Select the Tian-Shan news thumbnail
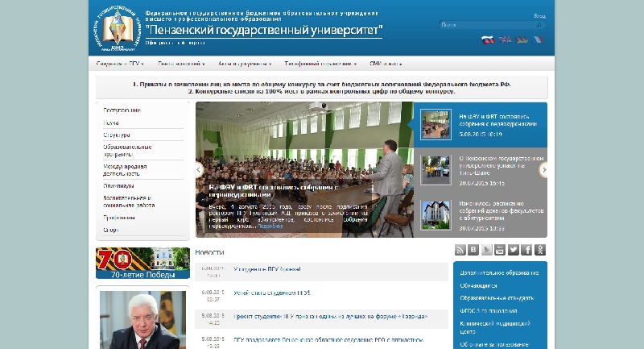This screenshot has height=349, width=644. [436, 170]
